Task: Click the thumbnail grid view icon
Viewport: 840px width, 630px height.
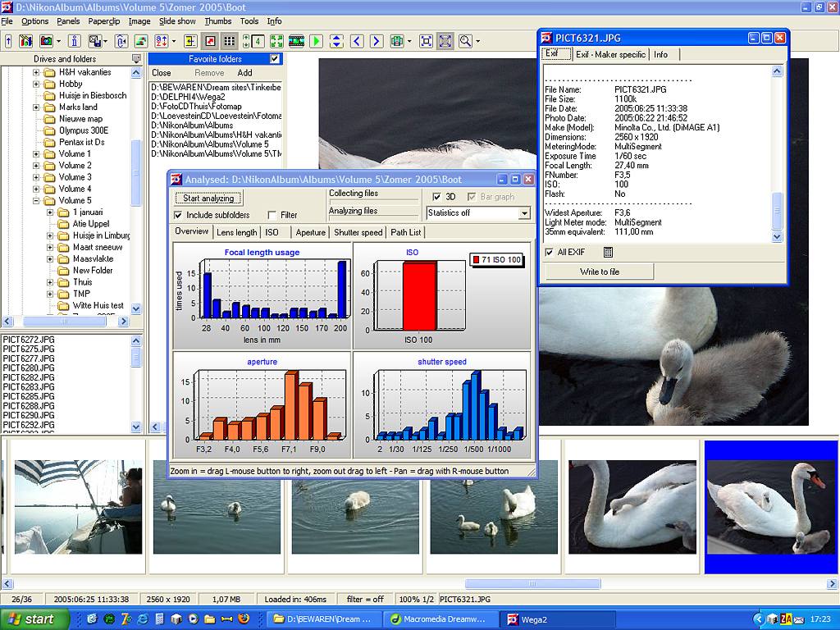Action: pos(230,41)
